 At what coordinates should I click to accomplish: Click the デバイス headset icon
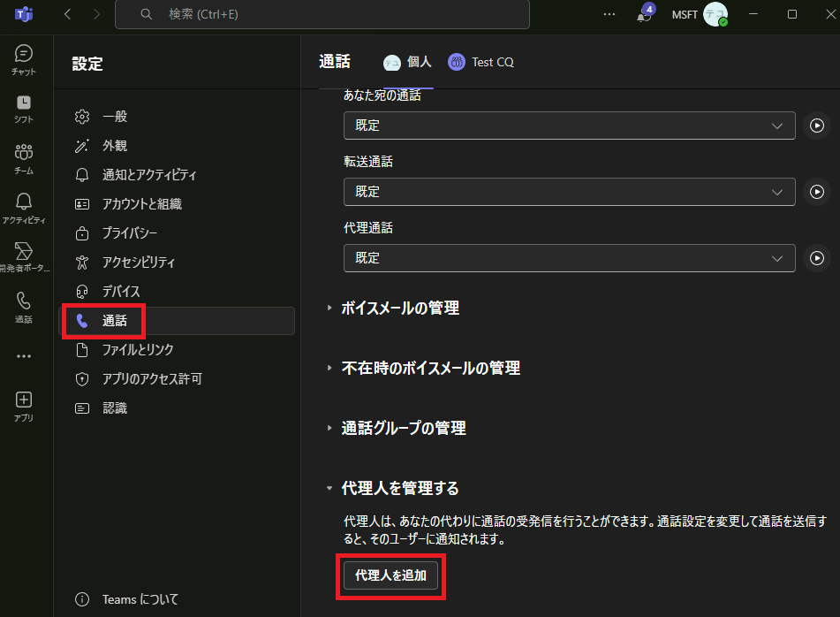82,292
